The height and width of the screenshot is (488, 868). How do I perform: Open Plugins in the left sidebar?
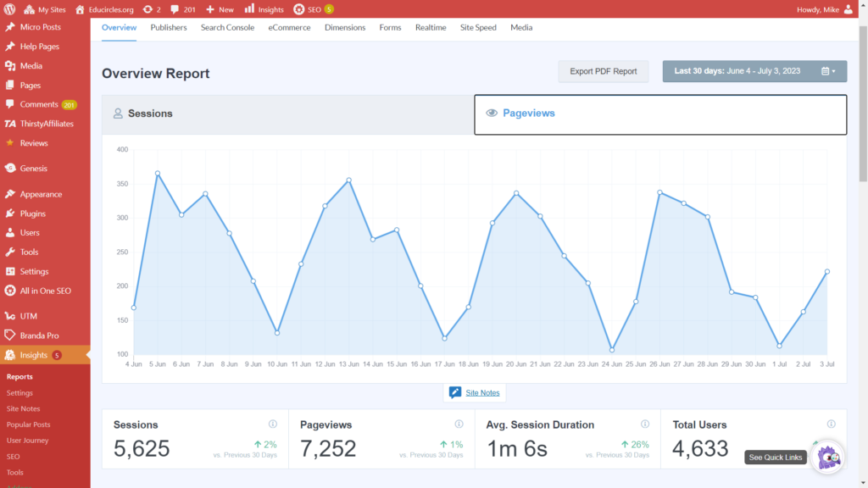click(x=33, y=213)
